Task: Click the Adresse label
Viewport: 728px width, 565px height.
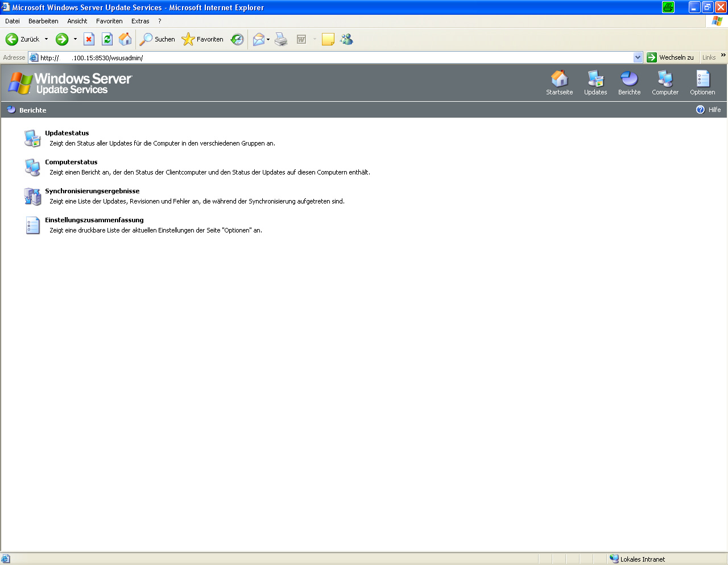Action: click(14, 57)
